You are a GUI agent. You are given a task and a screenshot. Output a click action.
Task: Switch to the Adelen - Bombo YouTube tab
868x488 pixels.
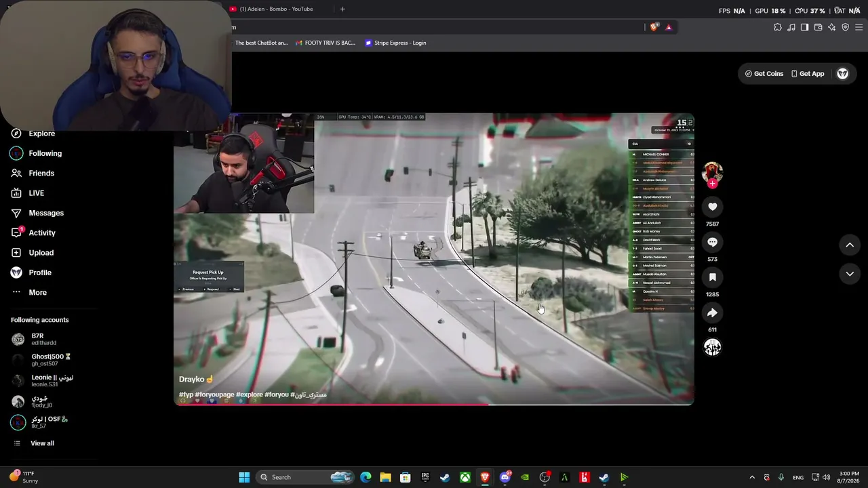[x=278, y=9]
